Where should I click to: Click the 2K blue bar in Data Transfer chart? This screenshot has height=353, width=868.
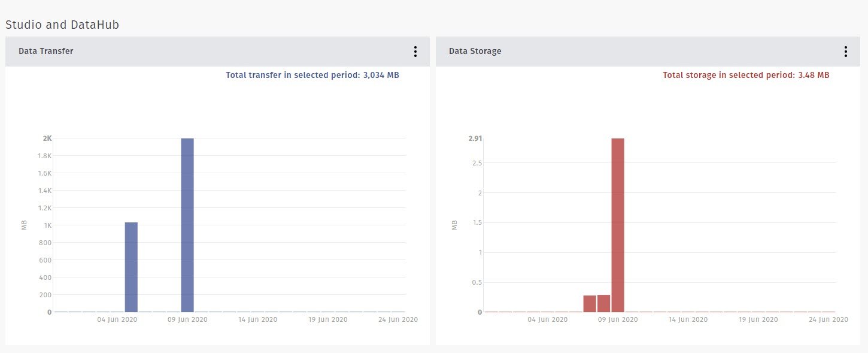point(187,225)
